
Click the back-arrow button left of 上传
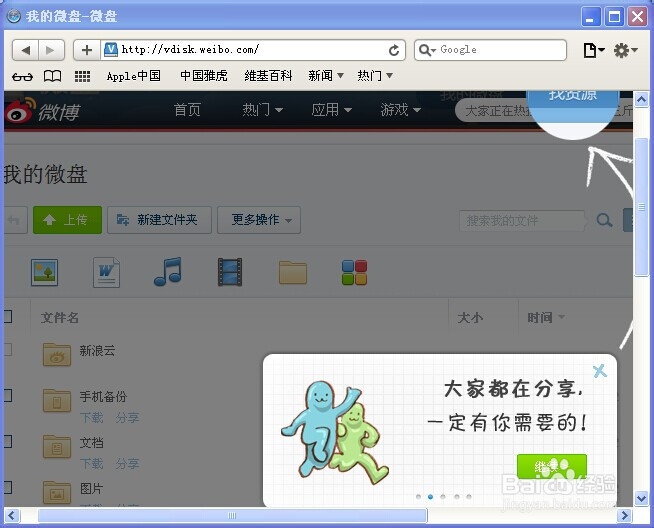14,220
